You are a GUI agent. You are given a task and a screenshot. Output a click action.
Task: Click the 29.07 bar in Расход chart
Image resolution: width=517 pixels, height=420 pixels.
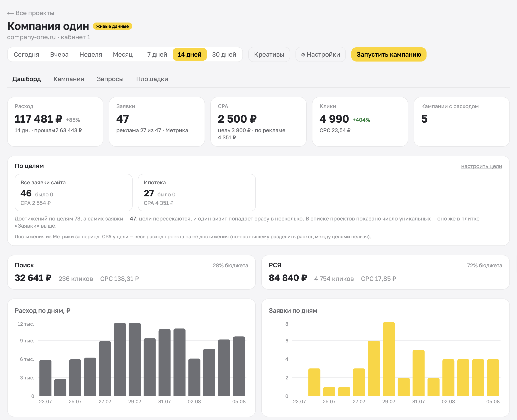[135, 359]
